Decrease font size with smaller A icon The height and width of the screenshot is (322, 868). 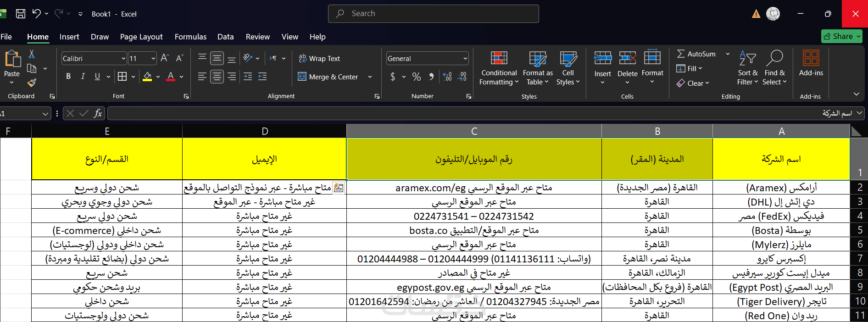(179, 58)
